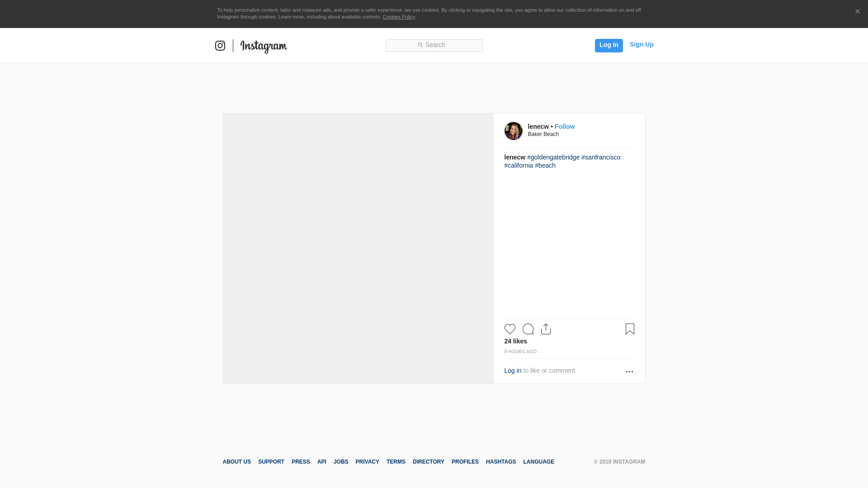Open the #sanfrancisco hashtag link
868x488 pixels.
(x=600, y=157)
